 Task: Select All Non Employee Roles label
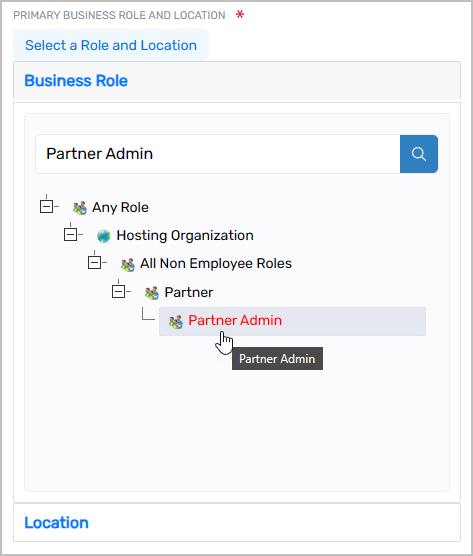[x=216, y=263]
